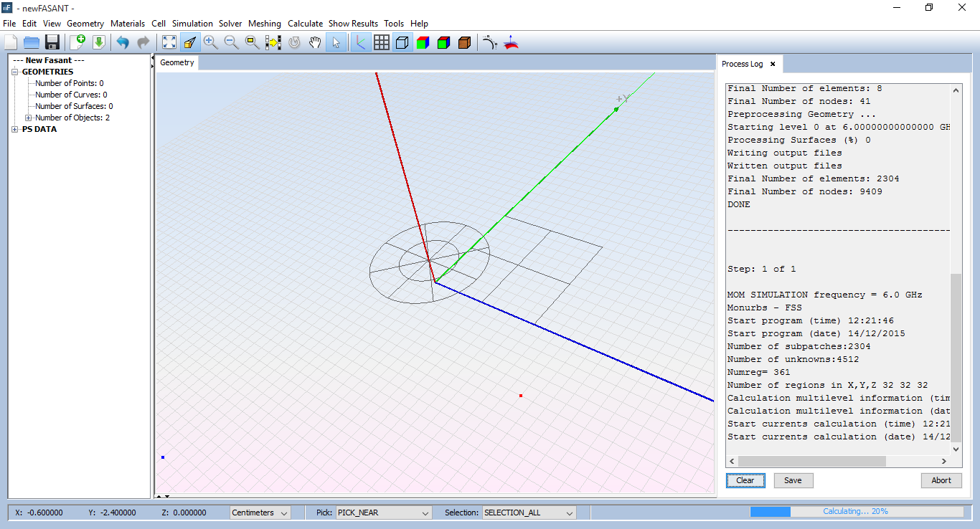The width and height of the screenshot is (980, 529).
Task: Click the Fit to Window icon
Action: tap(169, 42)
